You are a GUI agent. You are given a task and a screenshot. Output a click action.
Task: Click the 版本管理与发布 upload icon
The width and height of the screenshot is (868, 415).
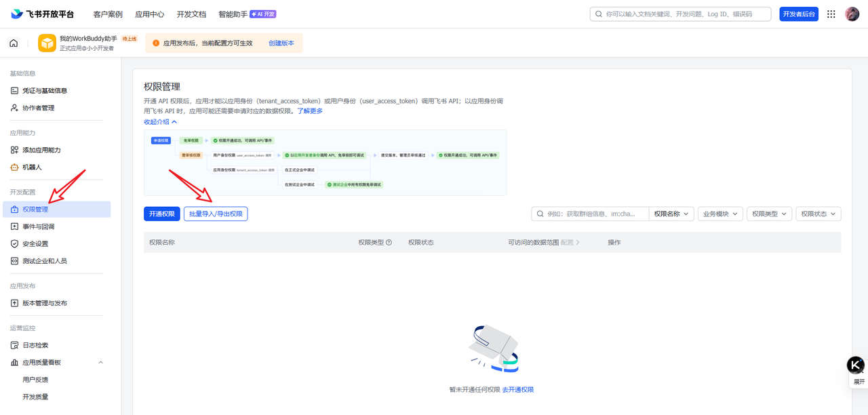[14, 303]
